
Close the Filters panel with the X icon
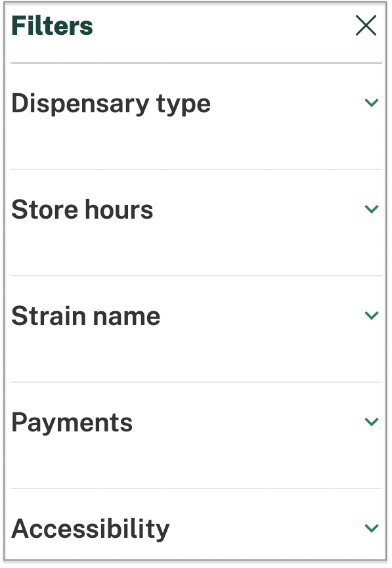click(366, 26)
